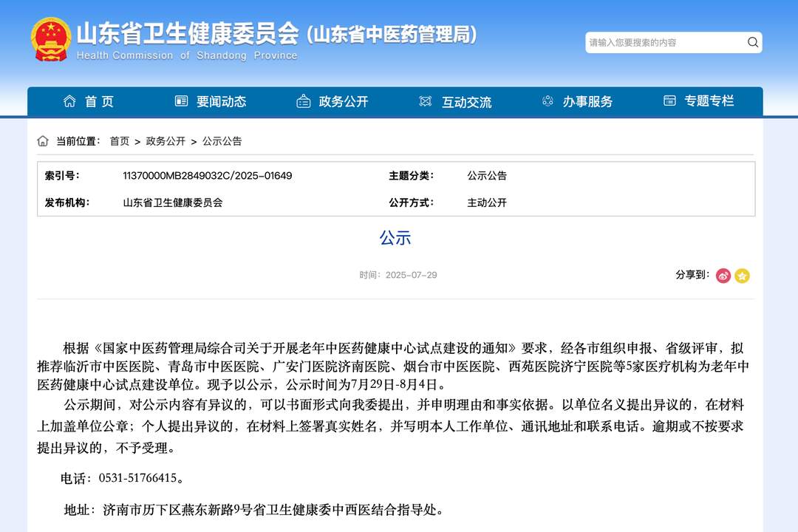Click the home icon before 当前位置

pos(41,140)
